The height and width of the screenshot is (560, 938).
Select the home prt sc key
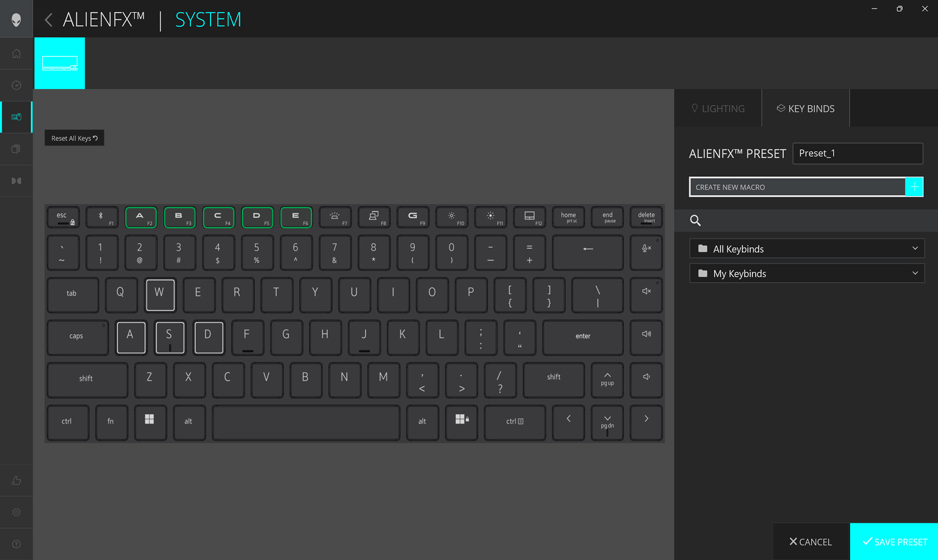pyautogui.click(x=569, y=217)
